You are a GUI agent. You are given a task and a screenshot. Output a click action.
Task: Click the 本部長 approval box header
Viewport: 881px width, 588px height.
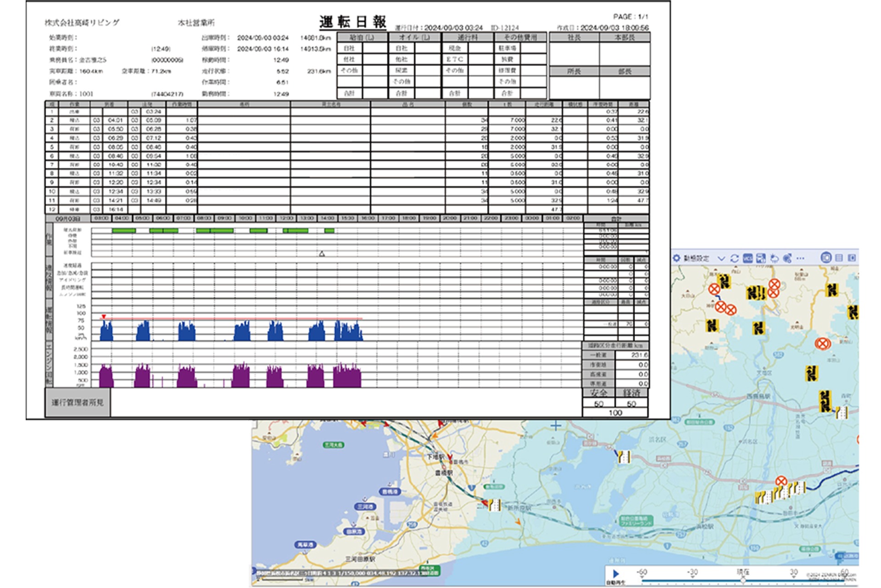(x=625, y=38)
